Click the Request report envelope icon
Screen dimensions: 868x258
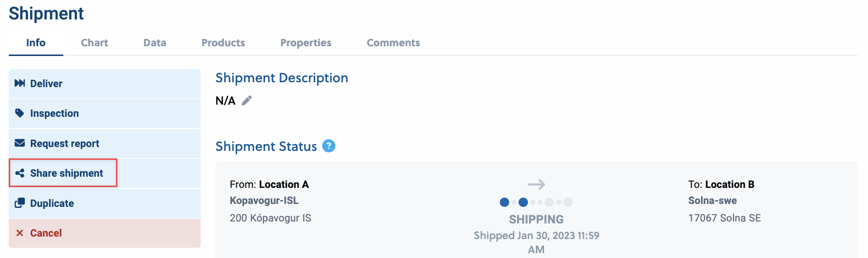pyautogui.click(x=19, y=143)
